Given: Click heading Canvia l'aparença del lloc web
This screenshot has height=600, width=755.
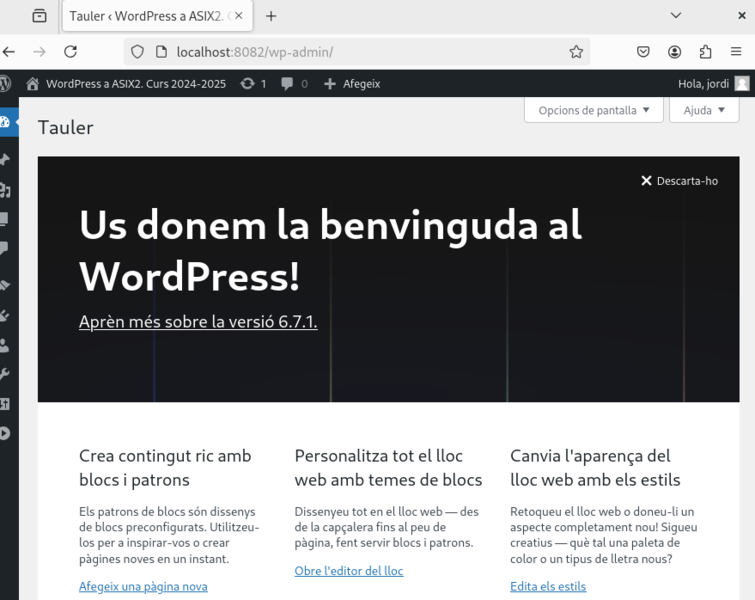Looking at the screenshot, I should pos(595,468).
